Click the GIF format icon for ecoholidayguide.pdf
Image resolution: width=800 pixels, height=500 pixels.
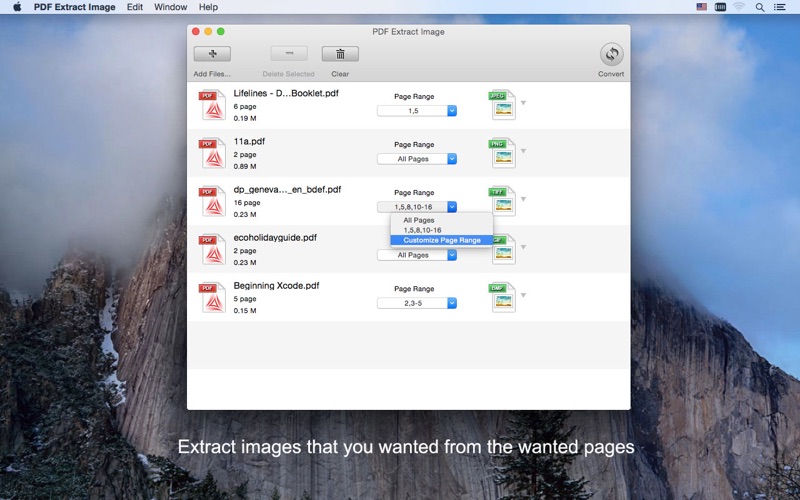pyautogui.click(x=504, y=250)
